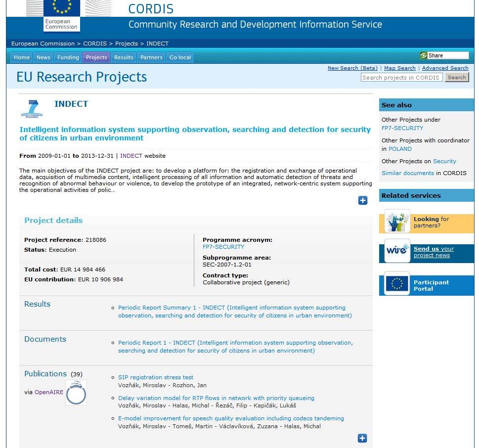The width and height of the screenshot is (479, 448).
Task: Open Periodic Report 1 document link
Action: pos(235,347)
